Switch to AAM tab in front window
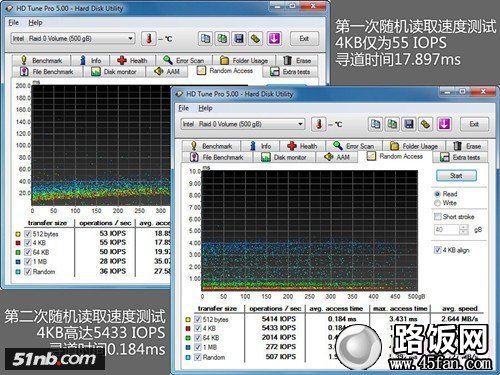This screenshot has width=500, height=375. click(337, 157)
